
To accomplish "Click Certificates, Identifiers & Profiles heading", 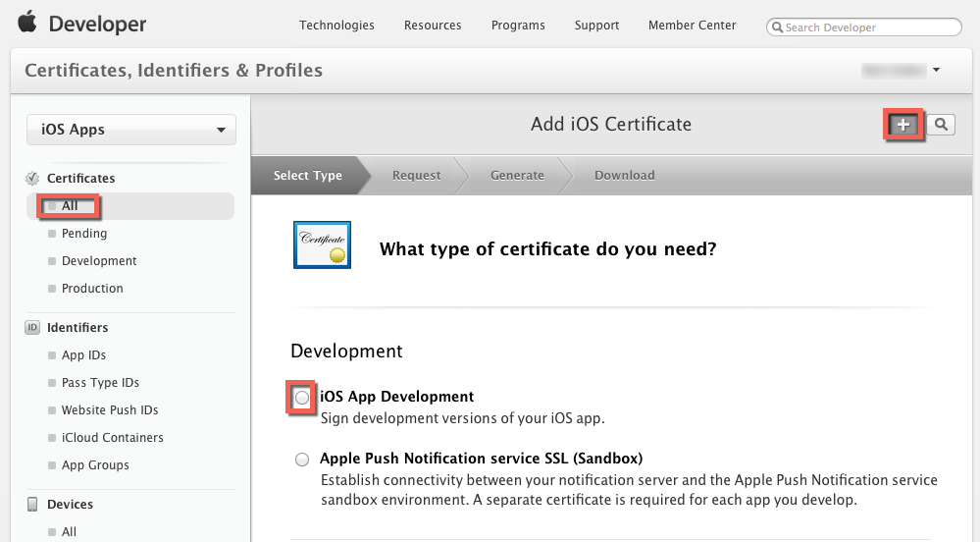I will 174,70.
